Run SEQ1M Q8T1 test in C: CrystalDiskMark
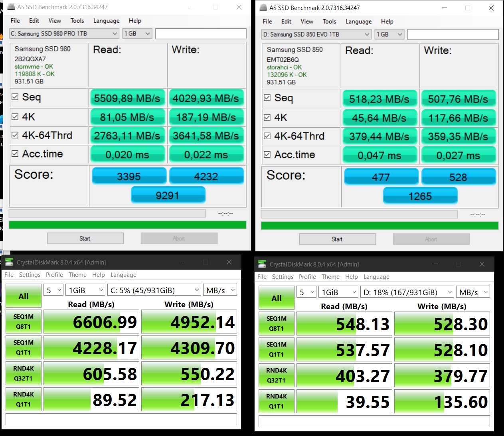Viewport: 504px width, 436px height. click(24, 322)
